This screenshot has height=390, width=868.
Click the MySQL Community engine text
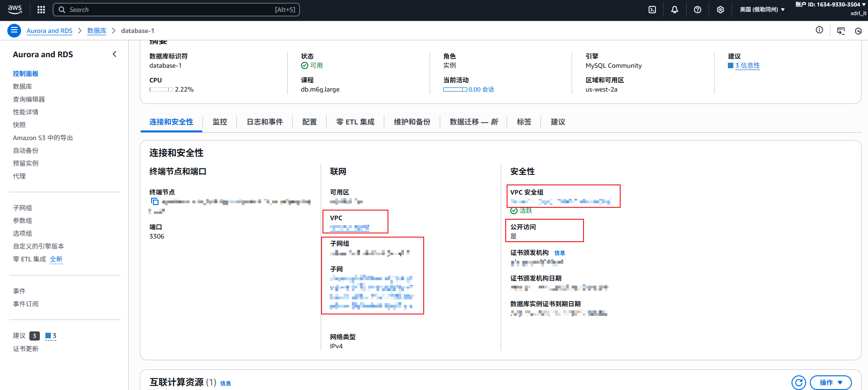tap(614, 65)
